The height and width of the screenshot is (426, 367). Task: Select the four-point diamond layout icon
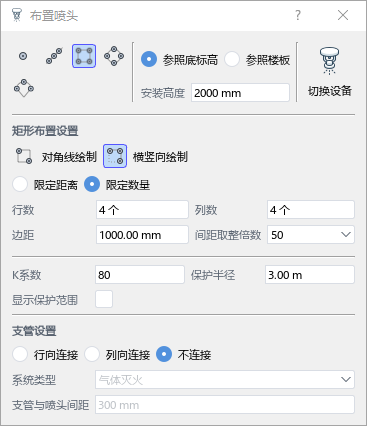114,56
